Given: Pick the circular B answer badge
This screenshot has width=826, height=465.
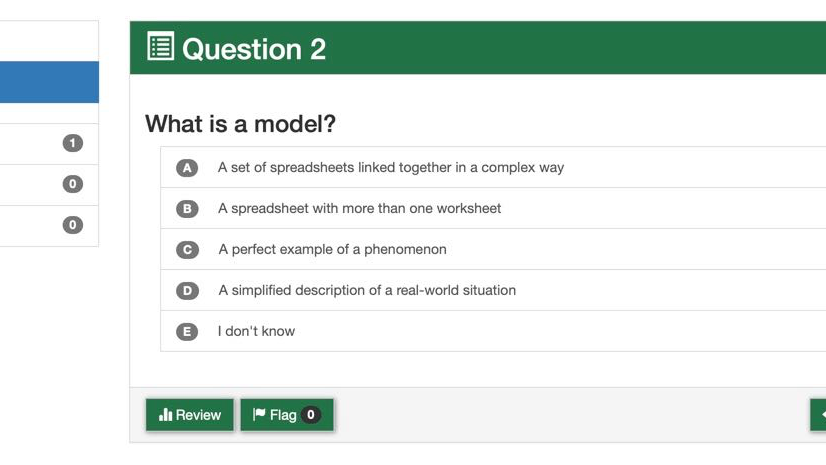Looking at the screenshot, I should [x=187, y=209].
